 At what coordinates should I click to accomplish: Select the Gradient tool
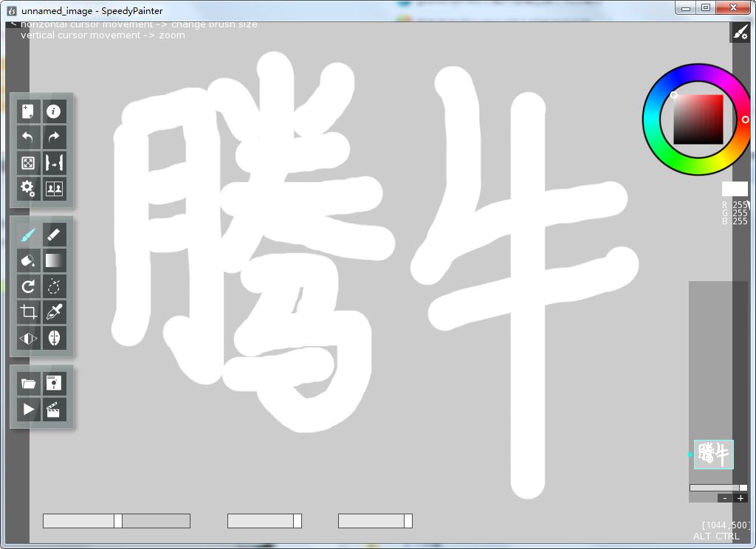54,260
